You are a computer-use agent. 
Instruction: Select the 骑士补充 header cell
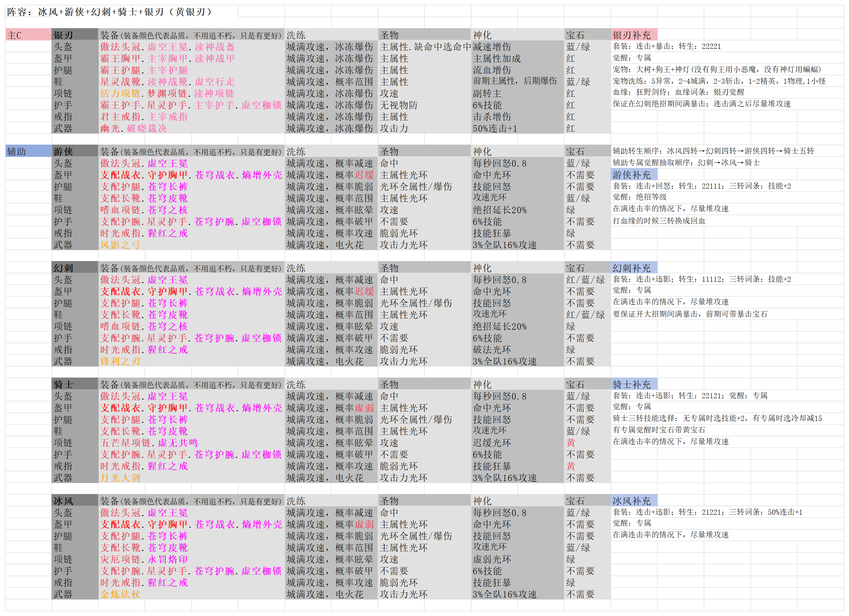[634, 384]
